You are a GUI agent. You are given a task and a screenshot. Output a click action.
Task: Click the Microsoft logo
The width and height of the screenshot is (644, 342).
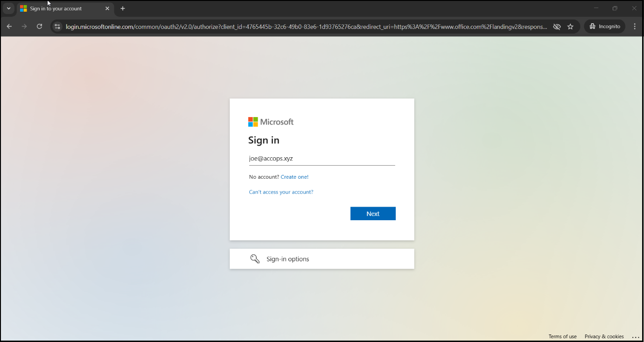(x=271, y=122)
